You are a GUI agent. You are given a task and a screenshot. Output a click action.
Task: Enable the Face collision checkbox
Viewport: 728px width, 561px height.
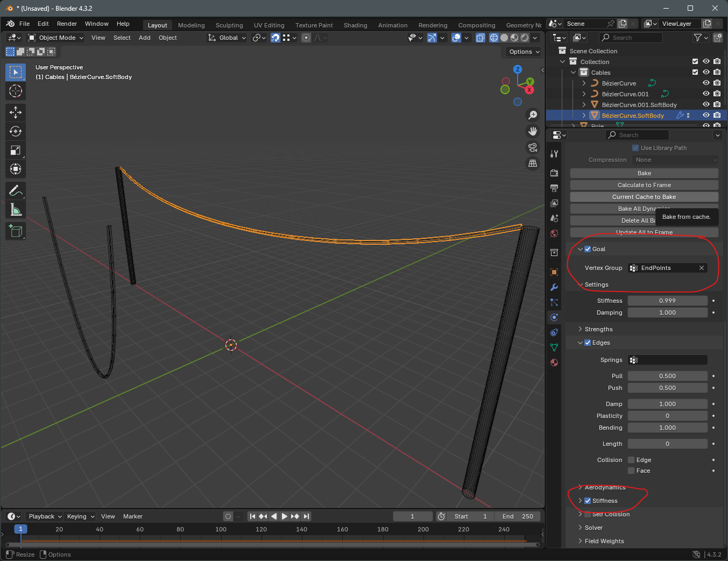[631, 471]
